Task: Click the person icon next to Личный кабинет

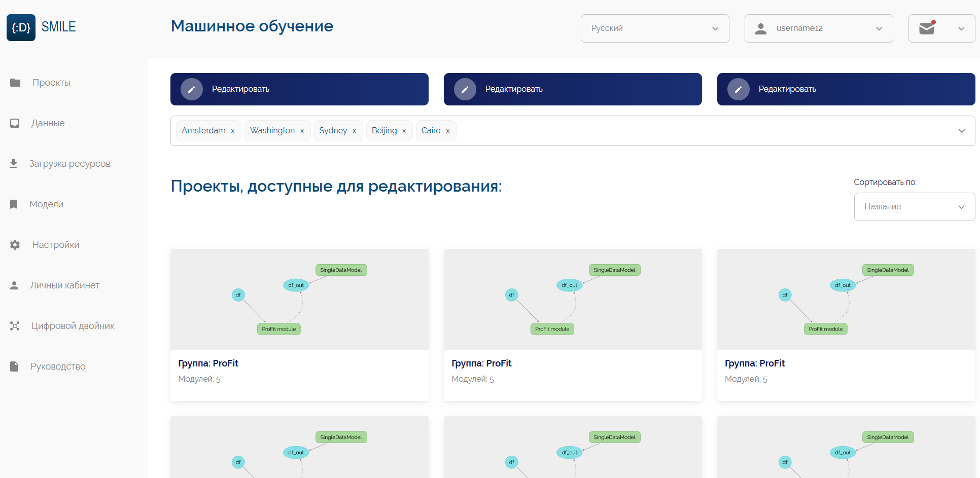Action: (14, 285)
